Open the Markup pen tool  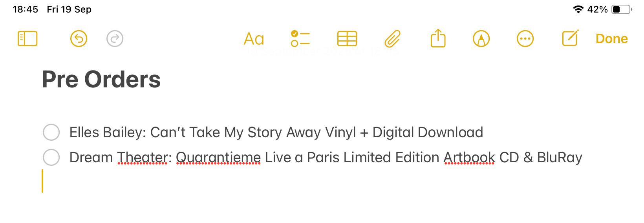tap(481, 39)
